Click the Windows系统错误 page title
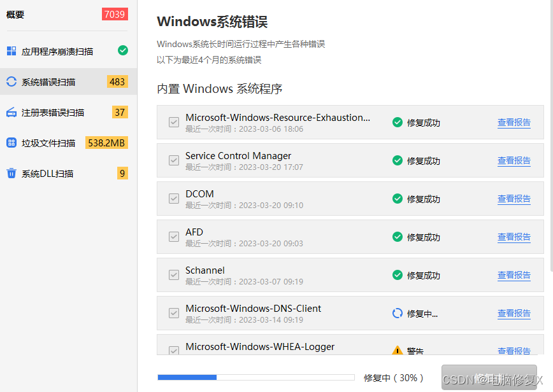Viewport: 553px width, 392px height. 212,22
